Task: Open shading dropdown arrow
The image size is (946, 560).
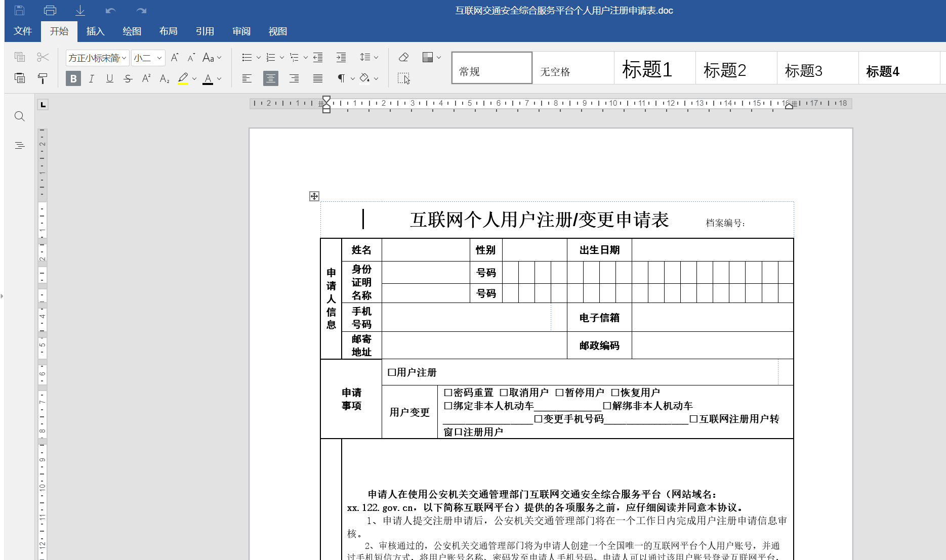Action: coord(439,57)
